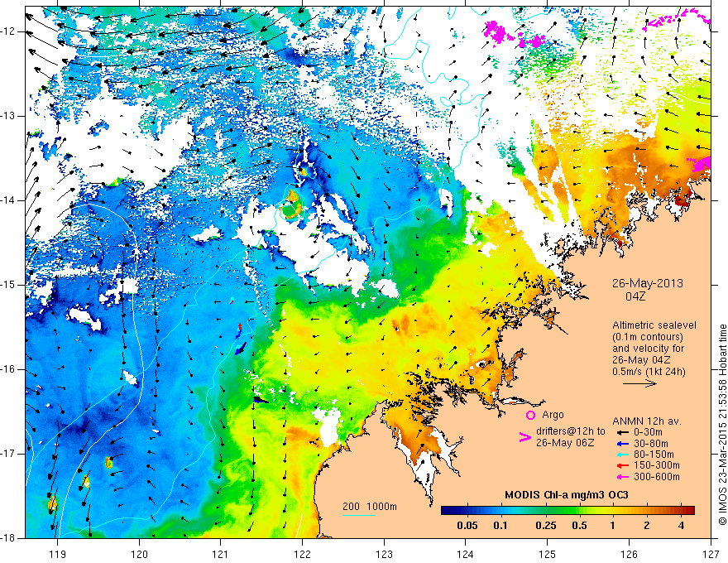This screenshot has width=728, height=563.
Task: Click the blue 30-80m arrow legend symbol
Action: click(622, 444)
